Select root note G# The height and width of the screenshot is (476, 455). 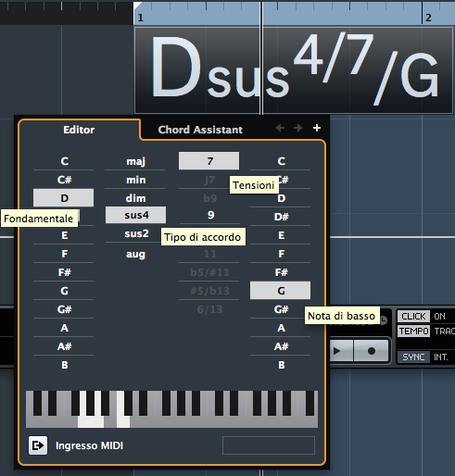(x=64, y=309)
